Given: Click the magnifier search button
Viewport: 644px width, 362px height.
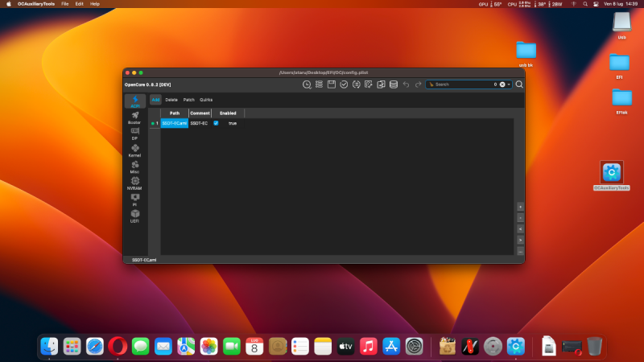Looking at the screenshot, I should (x=519, y=84).
